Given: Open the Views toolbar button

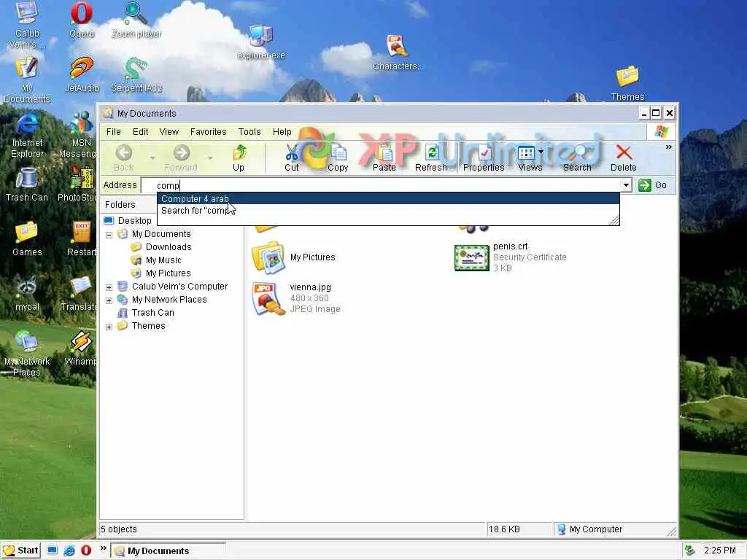Looking at the screenshot, I should tap(530, 158).
